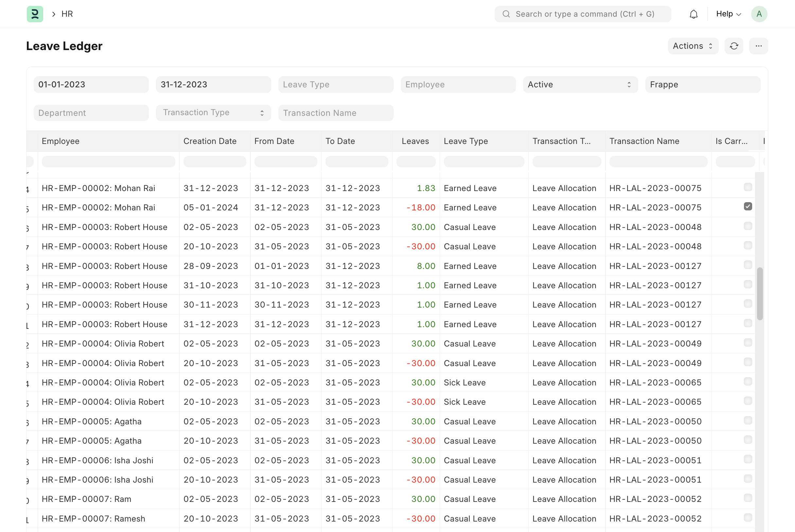Click the Employee filter field
795x532 pixels.
point(458,84)
